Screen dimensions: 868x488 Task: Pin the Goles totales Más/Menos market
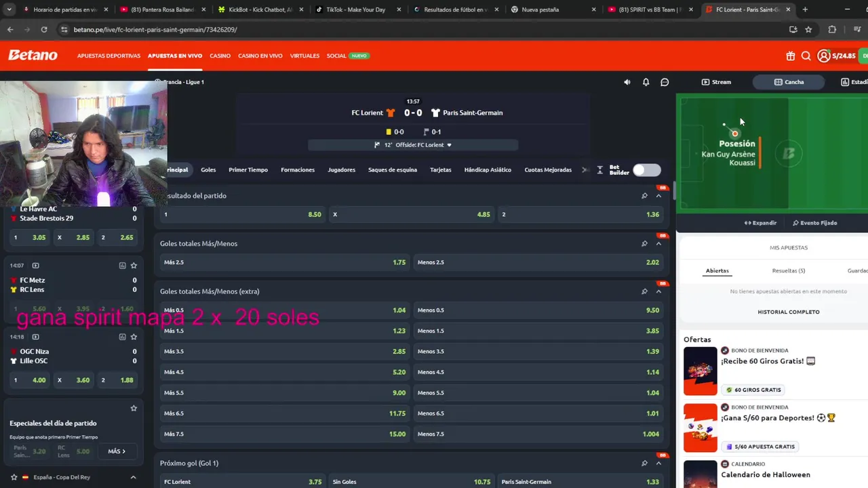point(644,243)
